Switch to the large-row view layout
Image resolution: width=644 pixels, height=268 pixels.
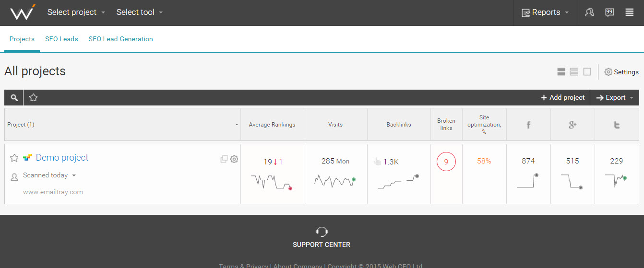(x=561, y=72)
